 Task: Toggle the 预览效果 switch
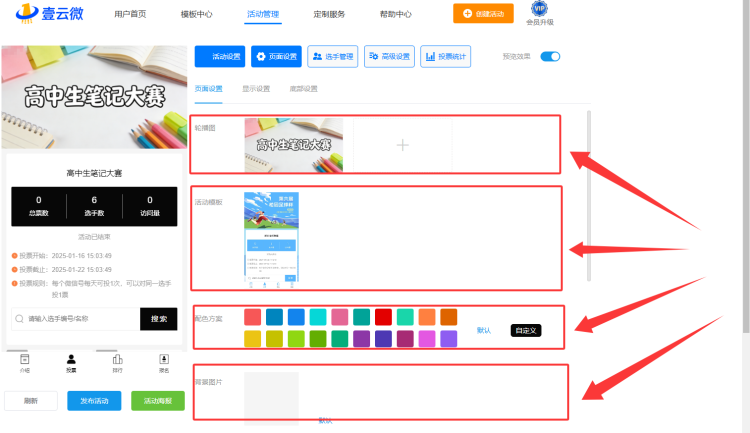pyautogui.click(x=550, y=56)
